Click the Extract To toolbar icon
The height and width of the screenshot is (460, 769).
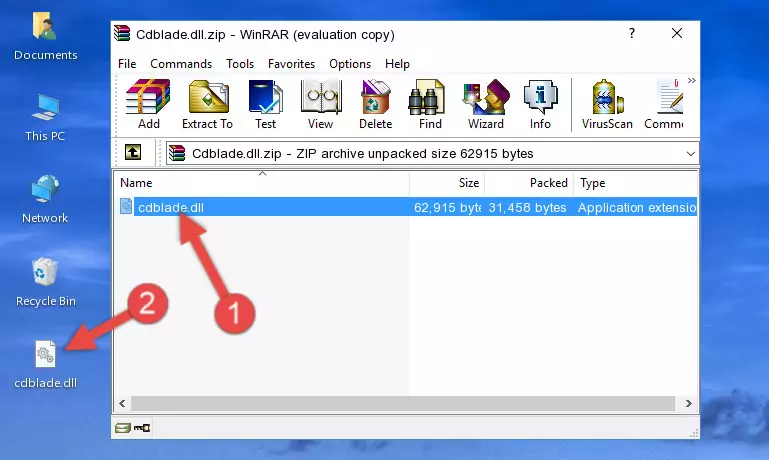(207, 104)
